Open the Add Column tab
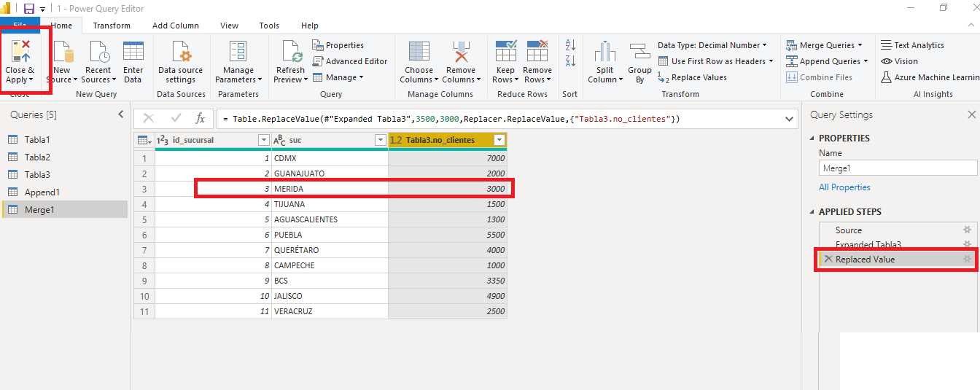Screen dimensions: 980x390 (175, 26)
